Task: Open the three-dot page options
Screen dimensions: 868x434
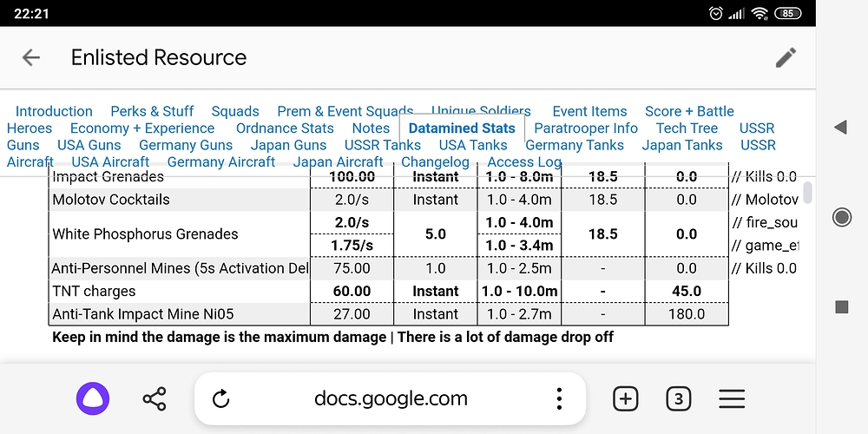Action: point(560,398)
